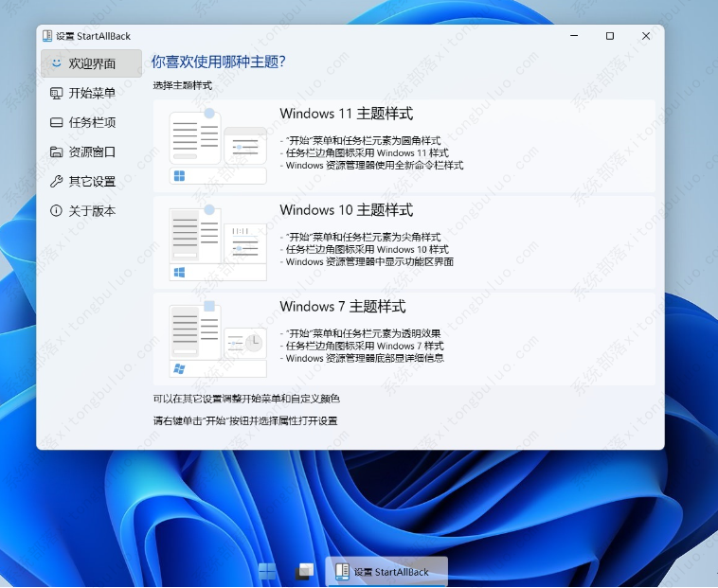Open 其它设置 page
718x588 pixels.
coord(92,182)
